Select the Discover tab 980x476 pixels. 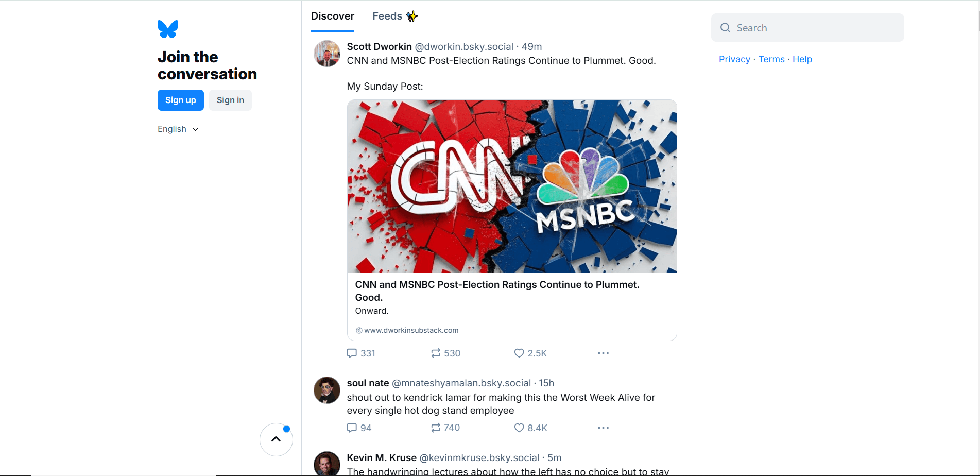[332, 16]
